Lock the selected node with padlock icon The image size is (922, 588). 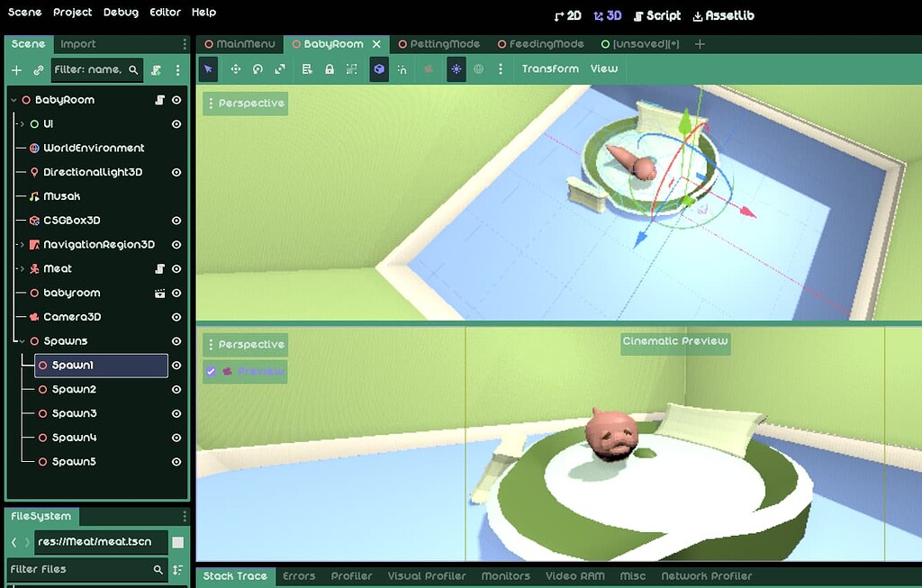point(330,69)
